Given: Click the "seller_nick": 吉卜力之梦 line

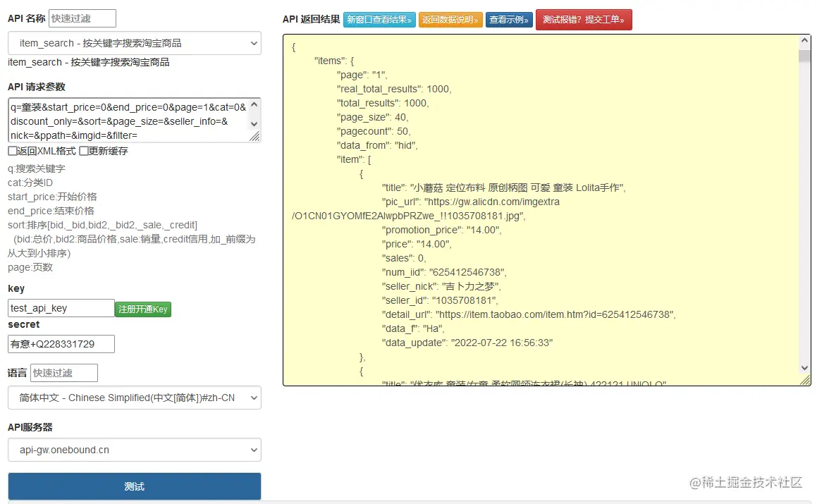Looking at the screenshot, I should click(x=441, y=286).
